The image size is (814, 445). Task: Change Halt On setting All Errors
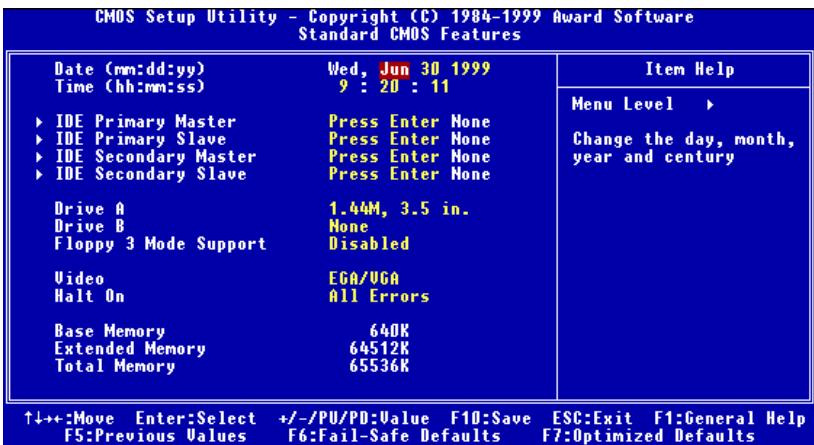(x=379, y=296)
